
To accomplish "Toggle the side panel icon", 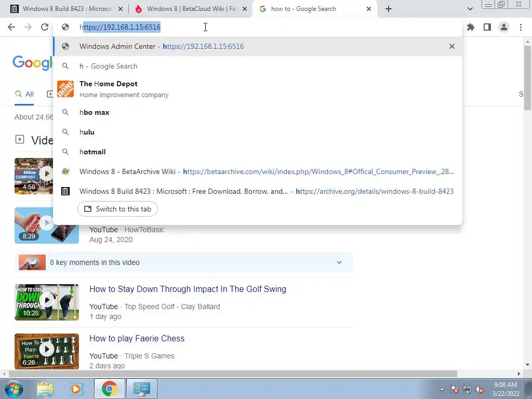I will [487, 27].
